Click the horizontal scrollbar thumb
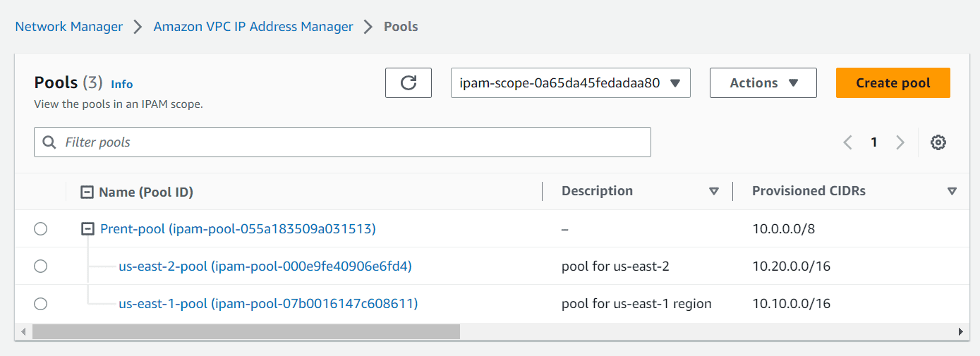This screenshot has height=356, width=980. click(x=246, y=331)
